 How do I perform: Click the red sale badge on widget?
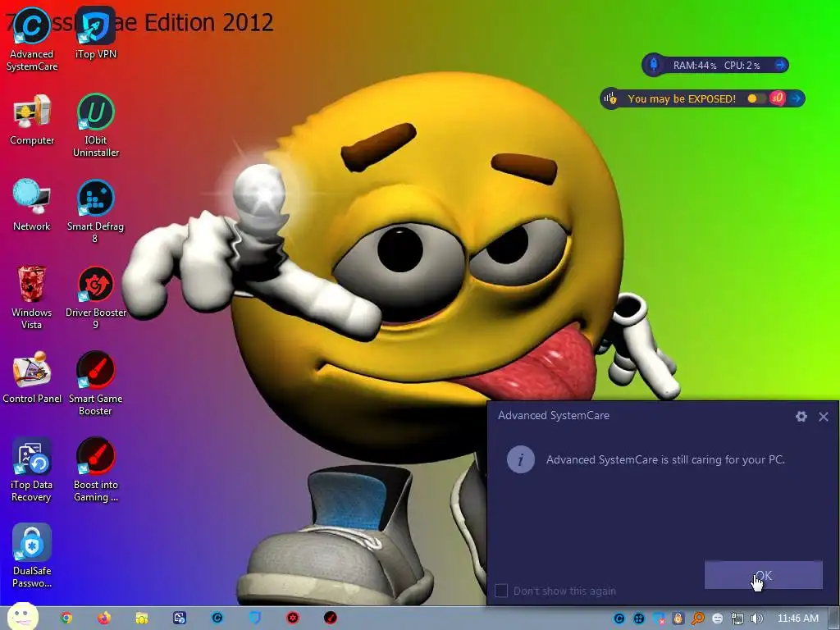coord(778,98)
